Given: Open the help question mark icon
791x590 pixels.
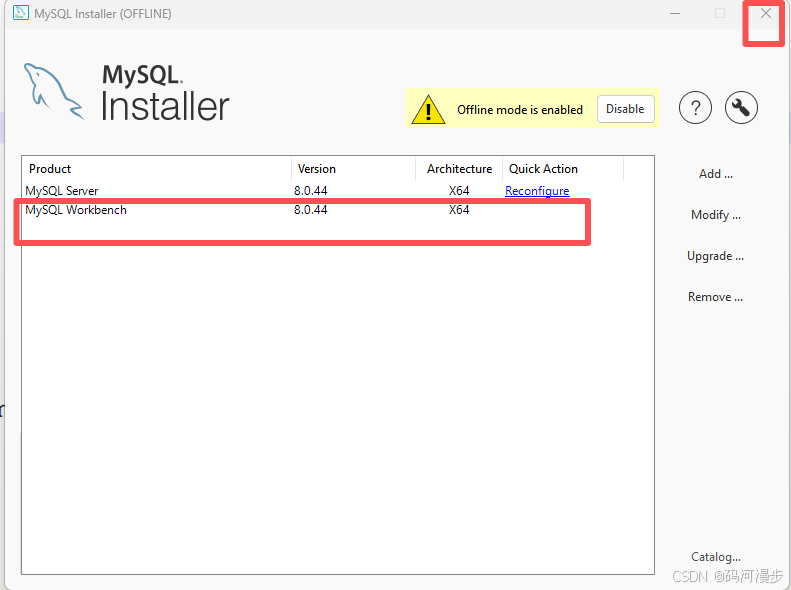Looking at the screenshot, I should (x=695, y=107).
